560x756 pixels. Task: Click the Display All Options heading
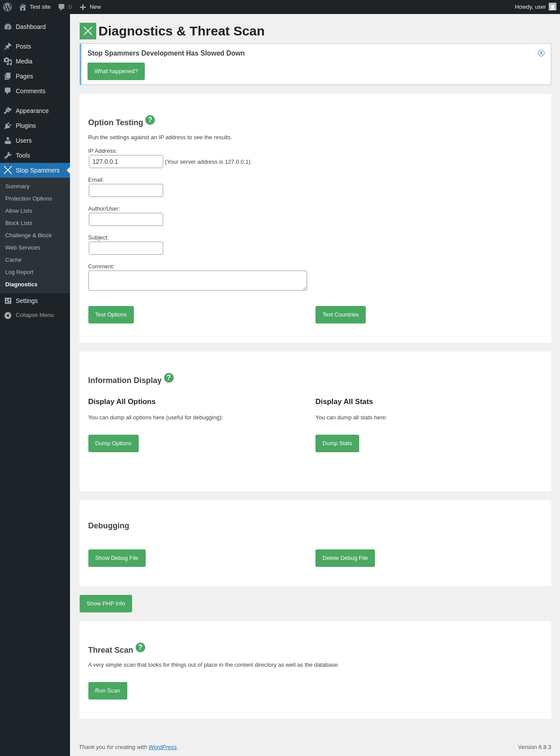(122, 402)
